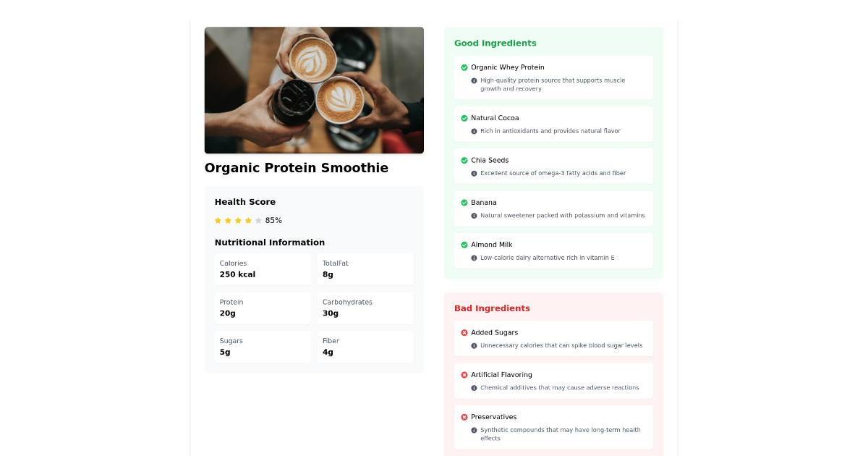Click the Organic Protein Smoothie title

[296, 167]
